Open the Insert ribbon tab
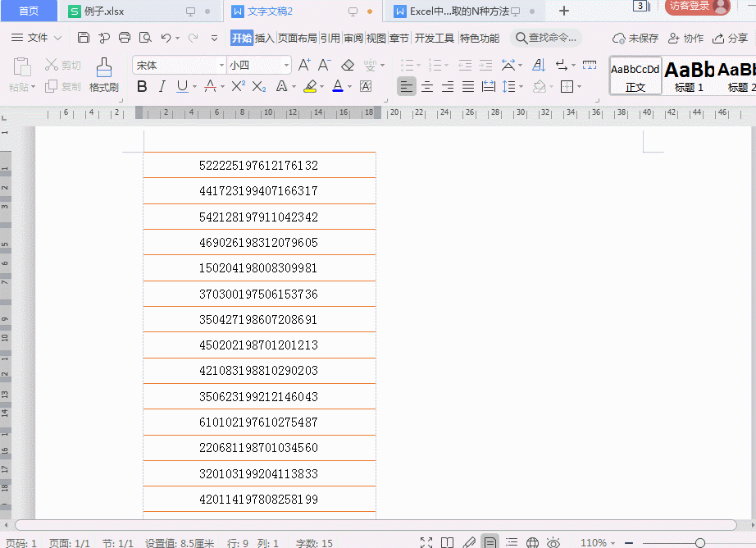 click(264, 38)
